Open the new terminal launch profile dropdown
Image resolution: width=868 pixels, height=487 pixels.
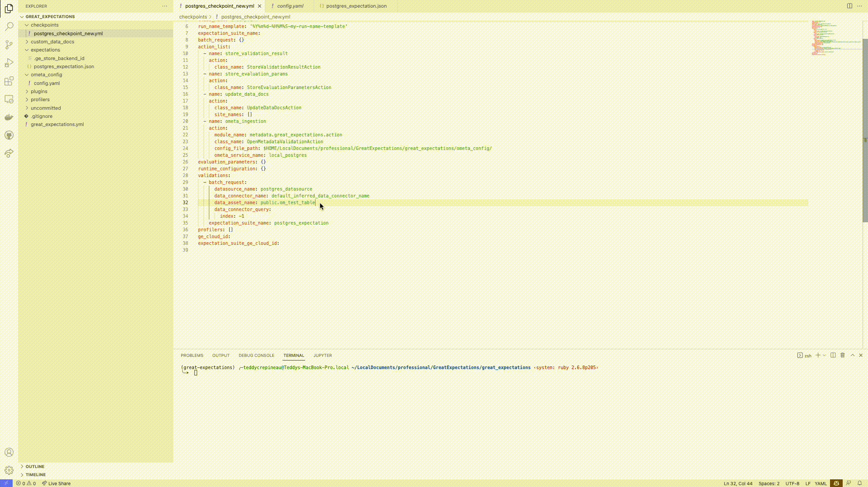(825, 356)
